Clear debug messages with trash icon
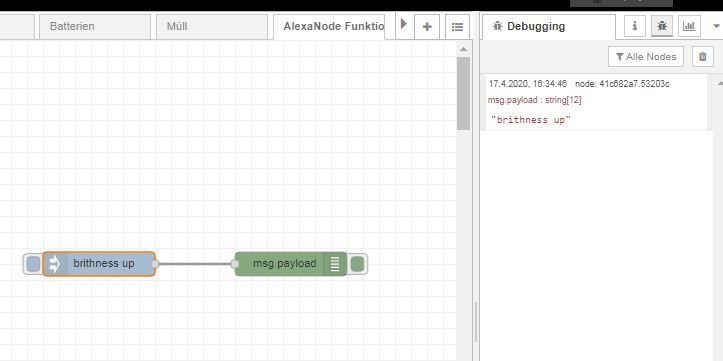This screenshot has width=723, height=361. pyautogui.click(x=702, y=57)
